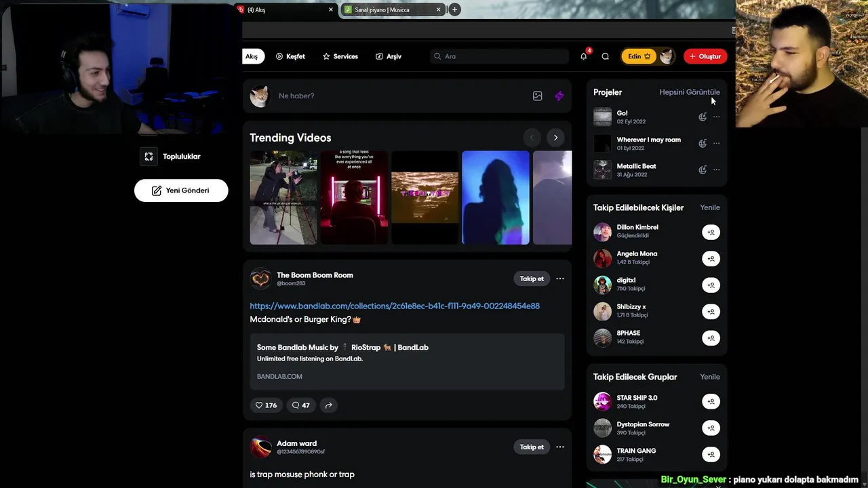Refresh suggested people with Yenile
This screenshot has height=488, width=868.
point(710,207)
